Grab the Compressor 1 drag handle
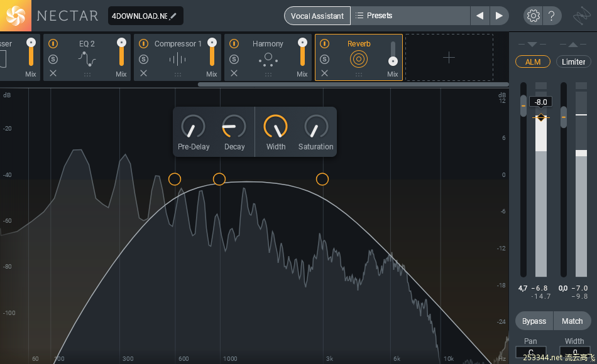597x364 pixels. coord(178,75)
